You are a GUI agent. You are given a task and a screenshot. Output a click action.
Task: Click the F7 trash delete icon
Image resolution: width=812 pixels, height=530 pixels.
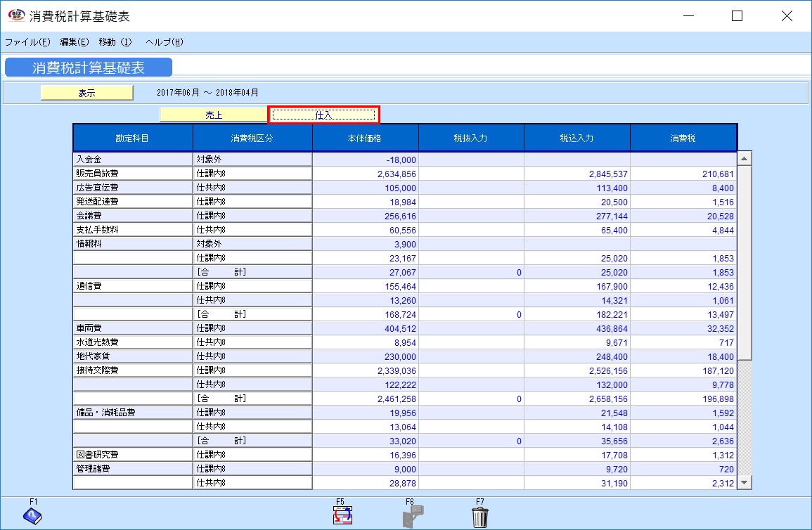click(481, 515)
